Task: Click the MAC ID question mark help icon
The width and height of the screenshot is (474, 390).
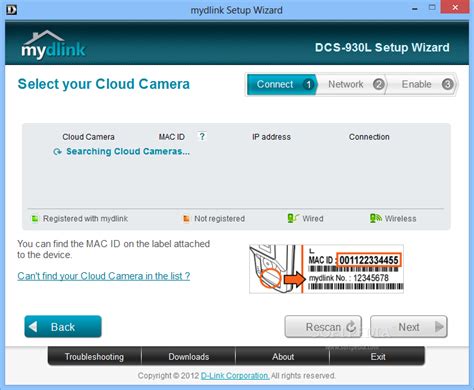Action: tap(202, 136)
